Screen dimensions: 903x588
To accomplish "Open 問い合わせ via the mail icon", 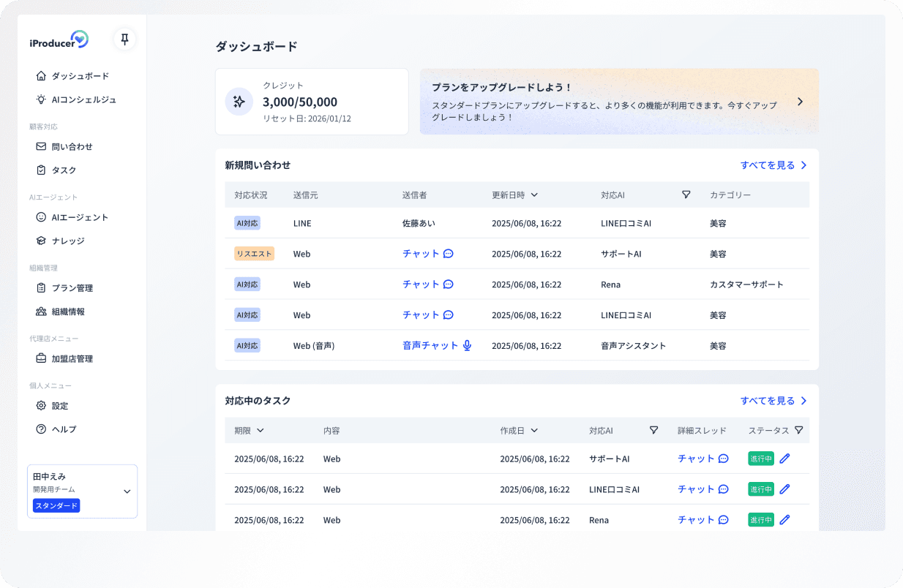I will click(x=41, y=146).
